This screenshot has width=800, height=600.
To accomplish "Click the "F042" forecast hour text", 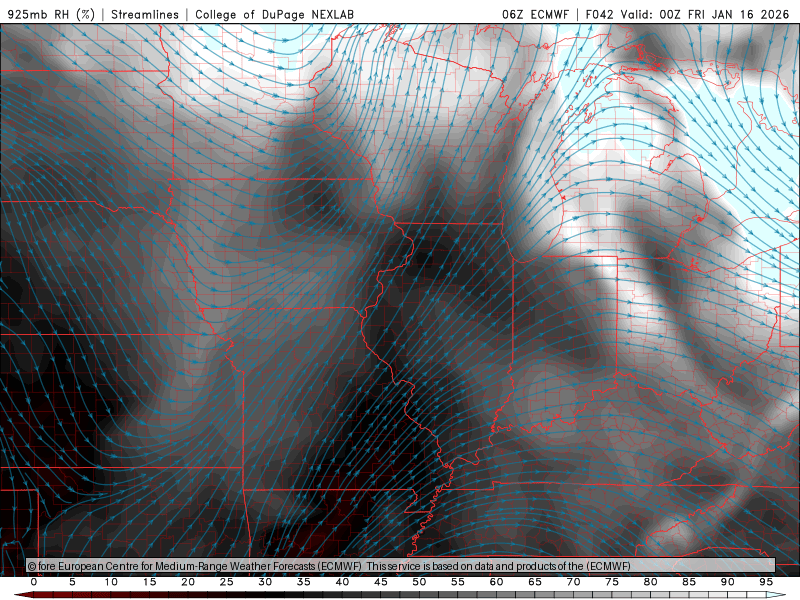I will click(599, 14).
